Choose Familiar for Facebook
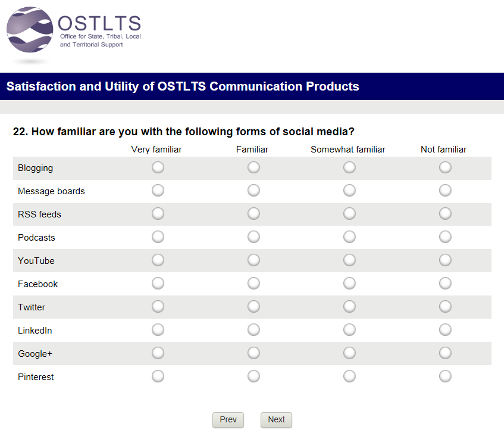 click(x=253, y=284)
